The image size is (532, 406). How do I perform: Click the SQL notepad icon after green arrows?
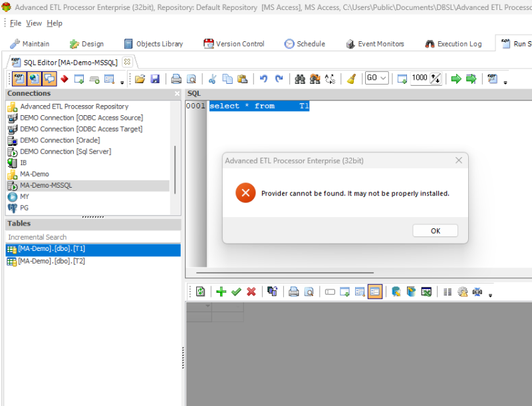tap(492, 79)
